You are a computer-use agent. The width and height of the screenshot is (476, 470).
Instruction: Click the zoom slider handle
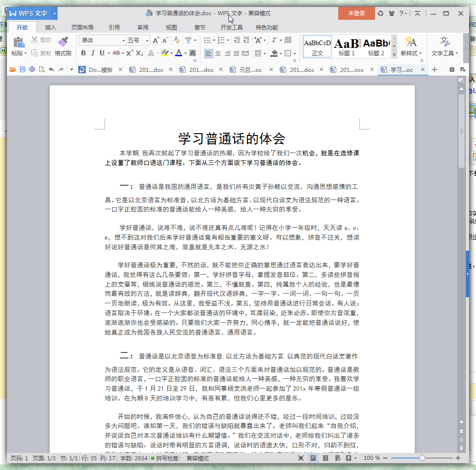click(x=422, y=458)
